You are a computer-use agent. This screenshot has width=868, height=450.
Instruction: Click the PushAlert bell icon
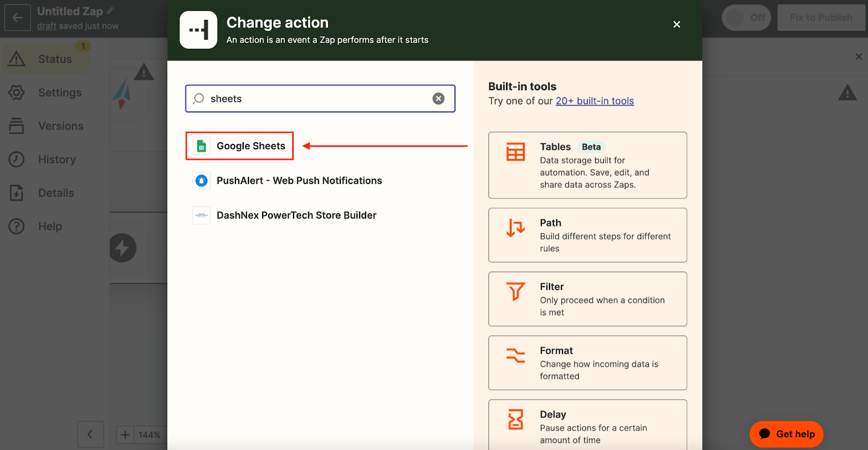tap(201, 181)
